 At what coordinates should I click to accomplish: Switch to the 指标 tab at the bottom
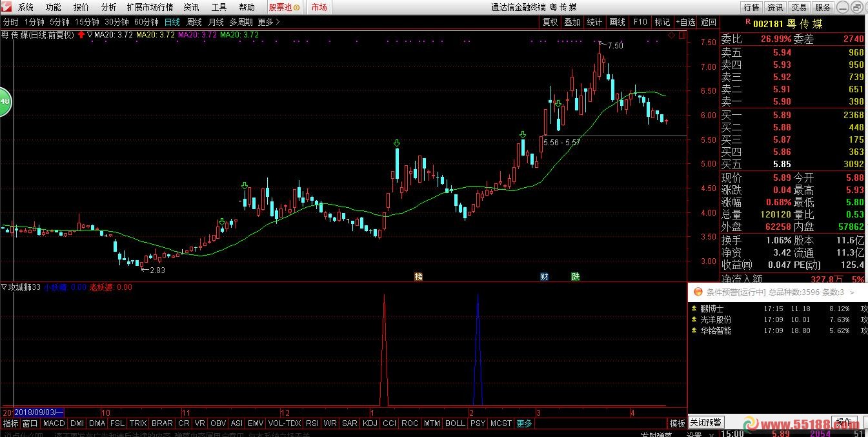[10, 423]
